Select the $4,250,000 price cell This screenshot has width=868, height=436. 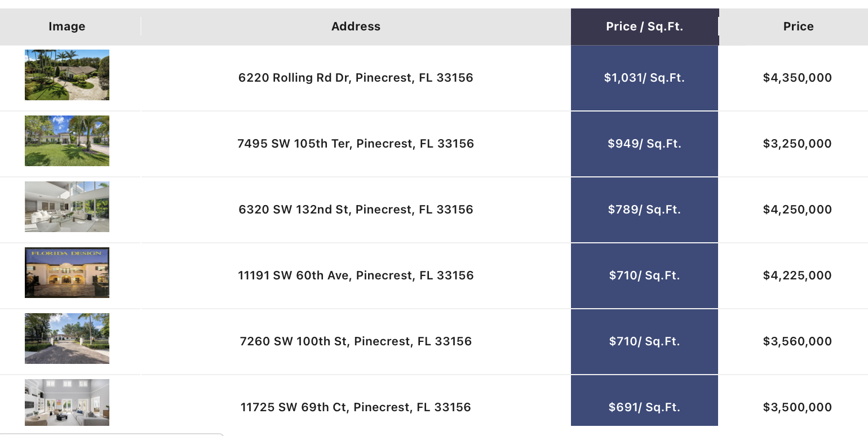[x=798, y=210]
